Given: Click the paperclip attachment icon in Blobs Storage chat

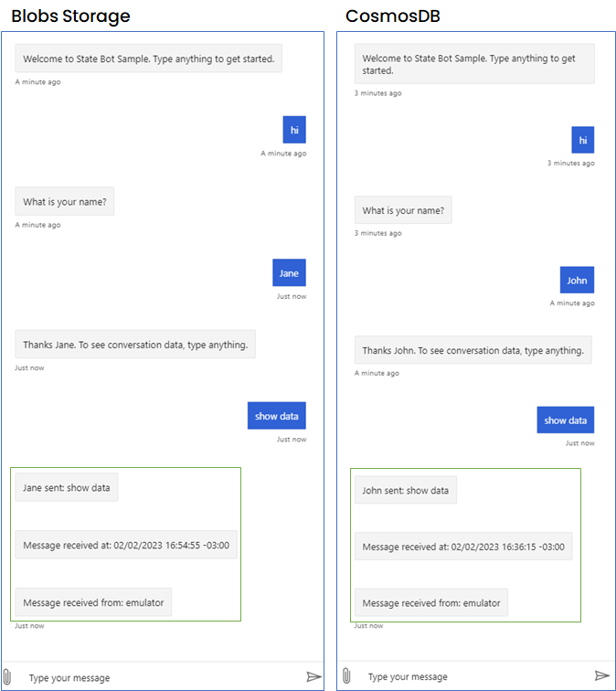Looking at the screenshot, I should 7,676.
